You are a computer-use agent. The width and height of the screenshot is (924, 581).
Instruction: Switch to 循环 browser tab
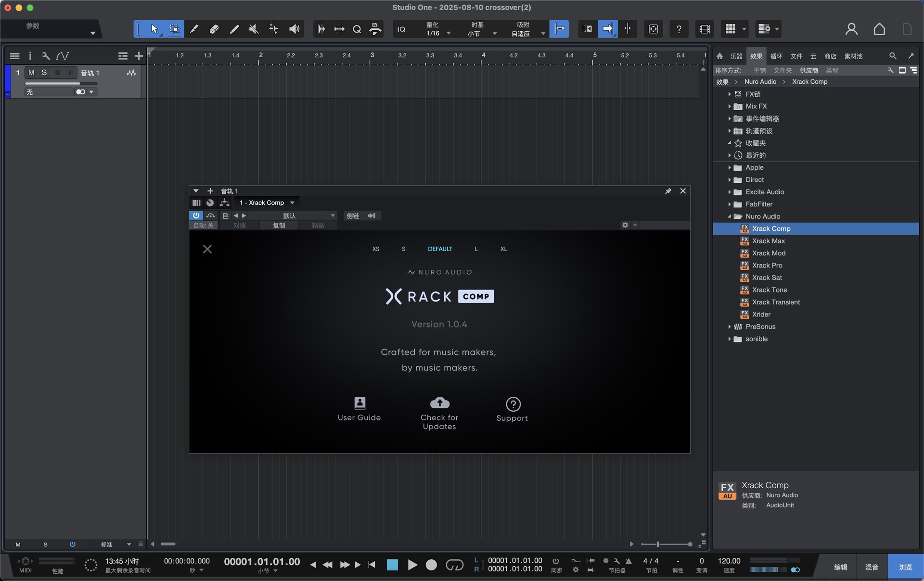pos(776,56)
